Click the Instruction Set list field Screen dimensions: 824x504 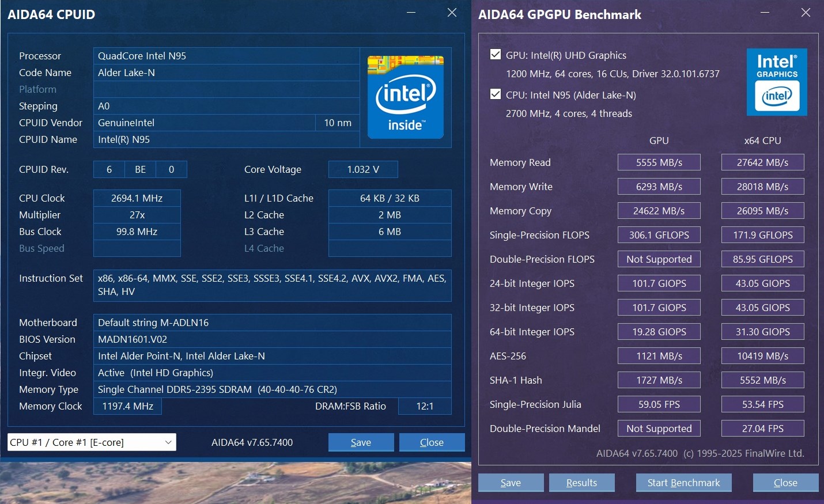click(x=273, y=285)
